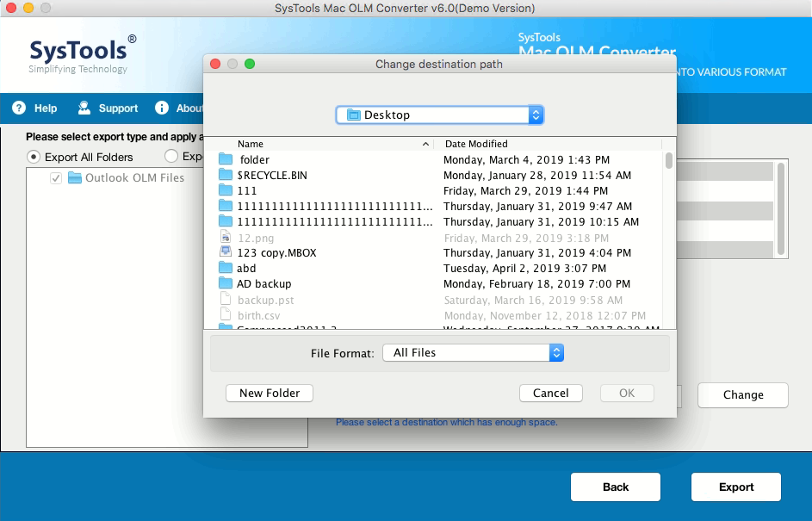Click the 12.png file name
Viewport: 812px width, 521px height.
(256, 239)
